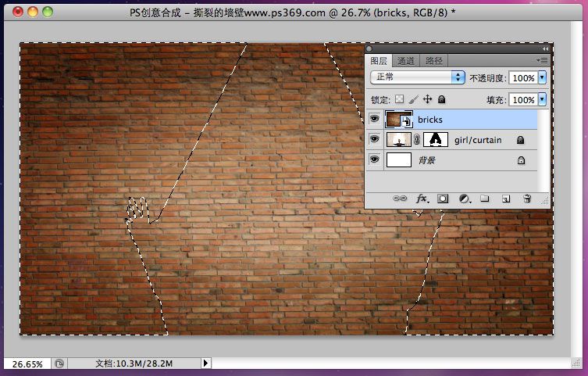The height and width of the screenshot is (376, 588).
Task: Click bricks layer name
Action: click(x=430, y=120)
